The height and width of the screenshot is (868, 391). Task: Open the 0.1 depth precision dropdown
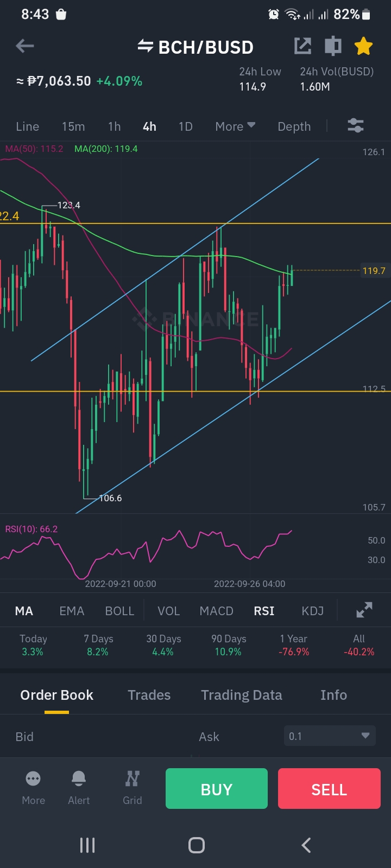click(330, 736)
